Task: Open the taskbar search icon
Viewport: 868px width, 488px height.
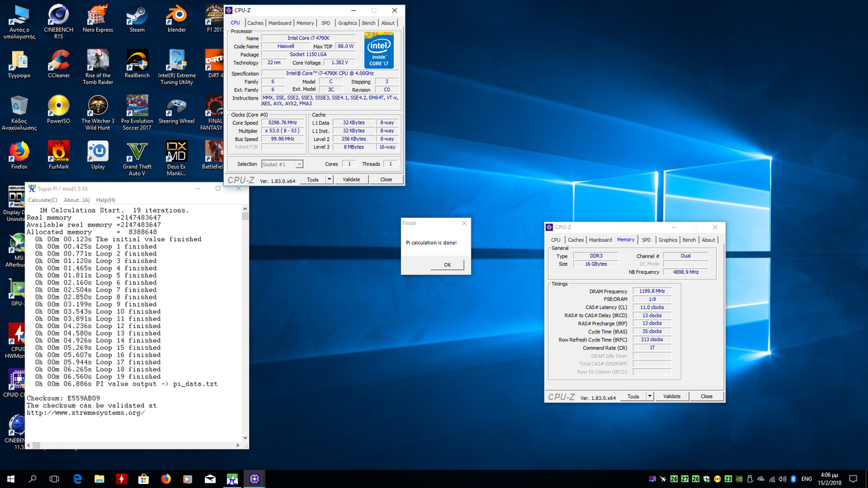Action: 33,479
